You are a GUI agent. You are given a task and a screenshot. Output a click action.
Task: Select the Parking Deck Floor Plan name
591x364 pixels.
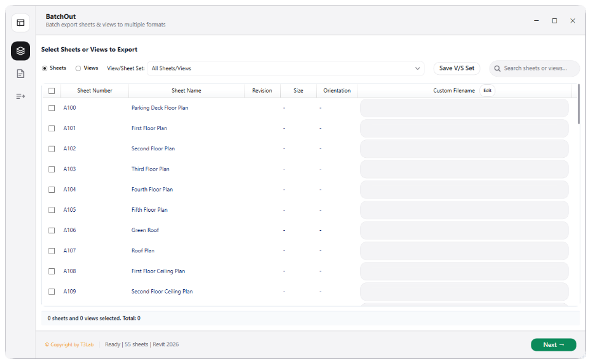160,107
